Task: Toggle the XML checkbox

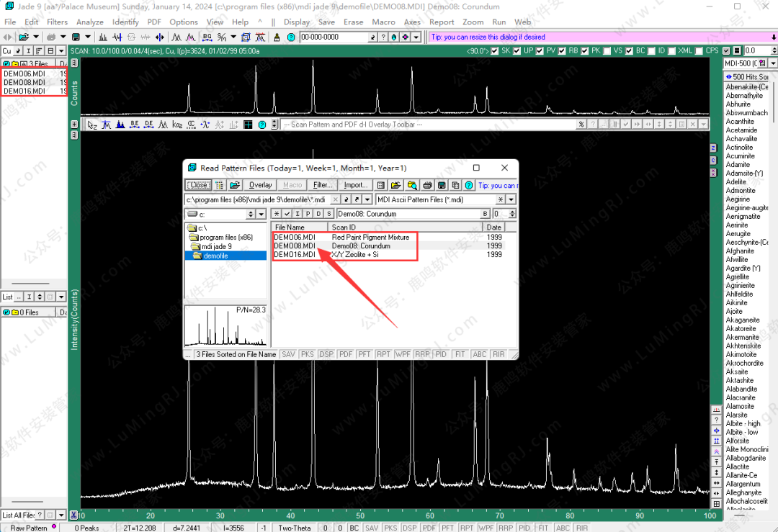Action: click(672, 51)
